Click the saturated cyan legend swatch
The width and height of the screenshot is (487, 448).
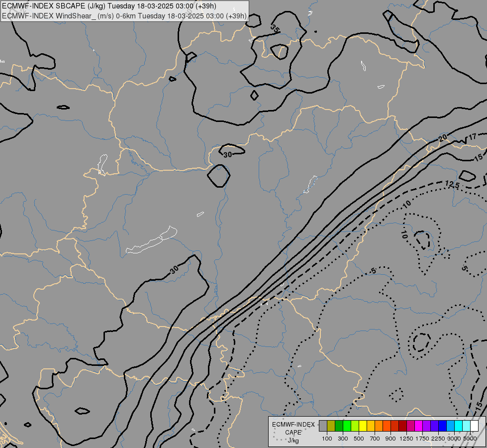point(459,426)
